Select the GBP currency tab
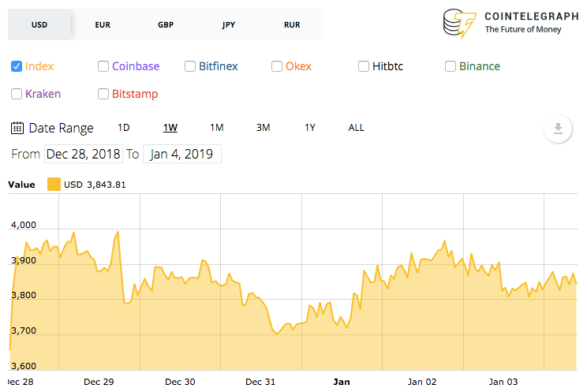Image resolution: width=587 pixels, height=392 pixels. coord(166,24)
